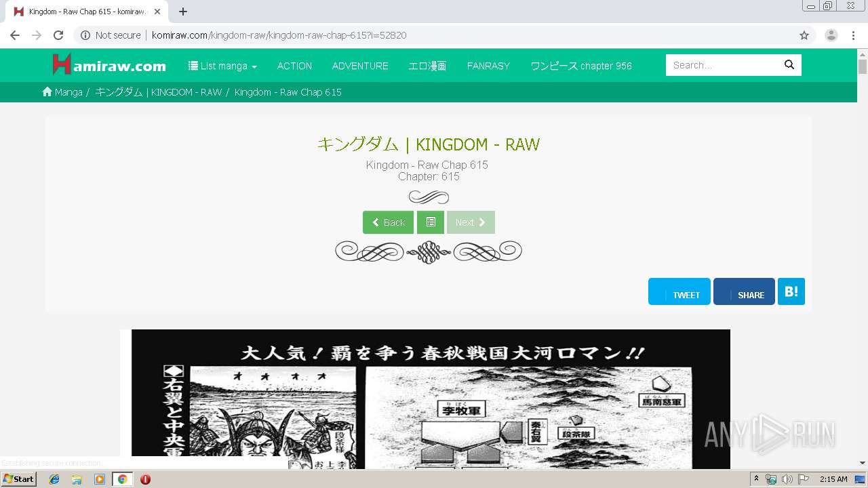This screenshot has height=488, width=868.
Task: Click the network tray icon
Action: pos(771,479)
